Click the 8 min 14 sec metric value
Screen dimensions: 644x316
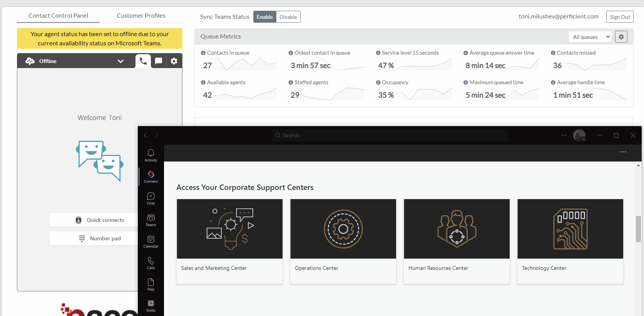point(485,66)
